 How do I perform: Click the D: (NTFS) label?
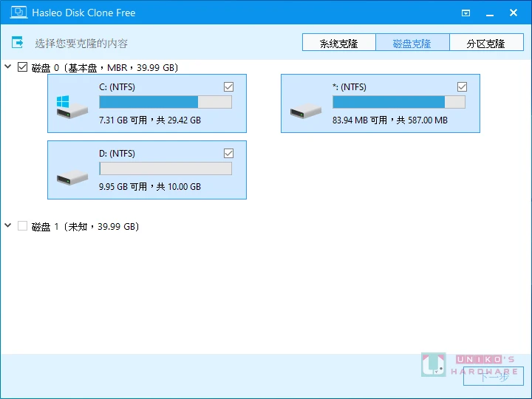pos(117,154)
